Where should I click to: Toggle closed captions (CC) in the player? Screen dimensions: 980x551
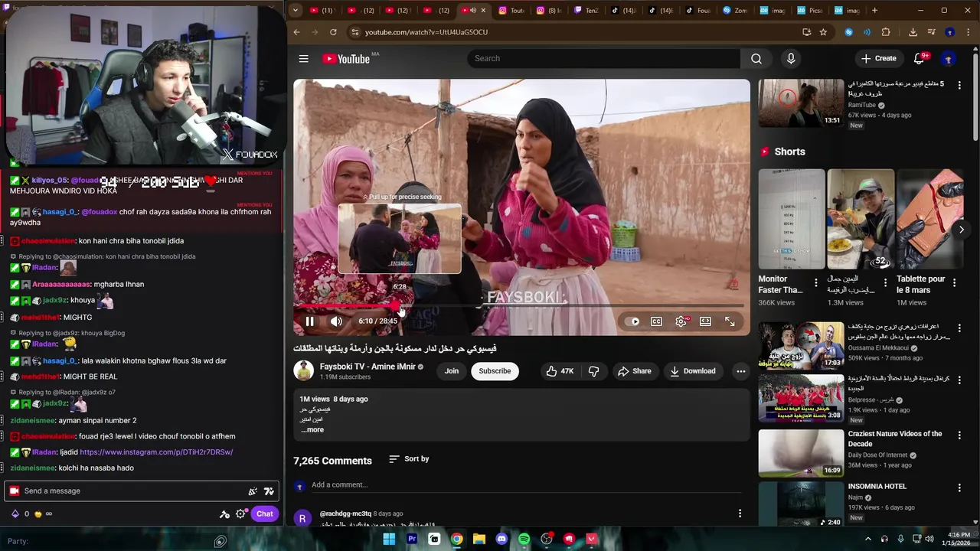click(656, 321)
